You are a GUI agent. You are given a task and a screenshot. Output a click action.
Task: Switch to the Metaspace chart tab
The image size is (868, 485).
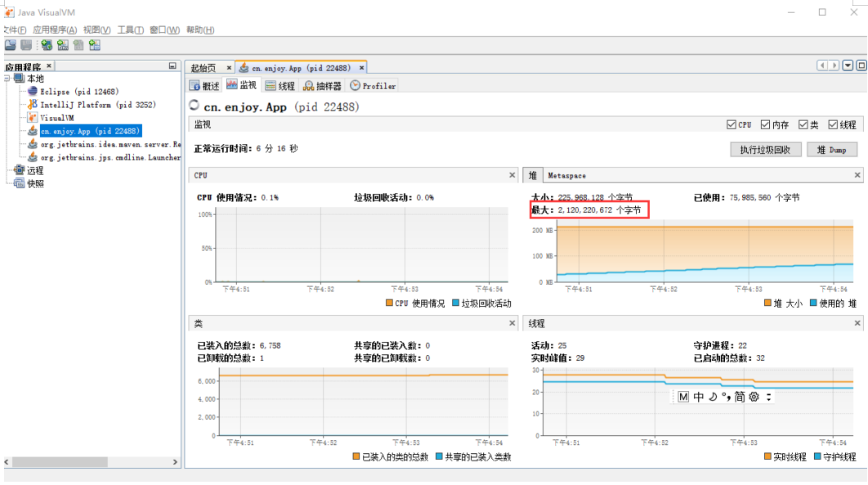(x=566, y=176)
